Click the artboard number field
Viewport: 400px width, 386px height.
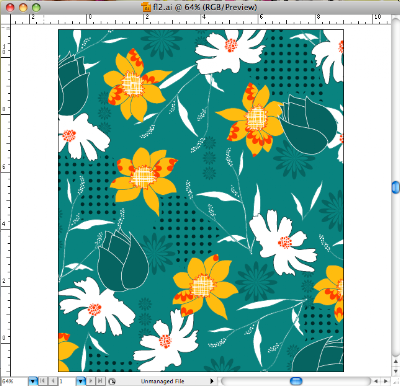[67, 381]
